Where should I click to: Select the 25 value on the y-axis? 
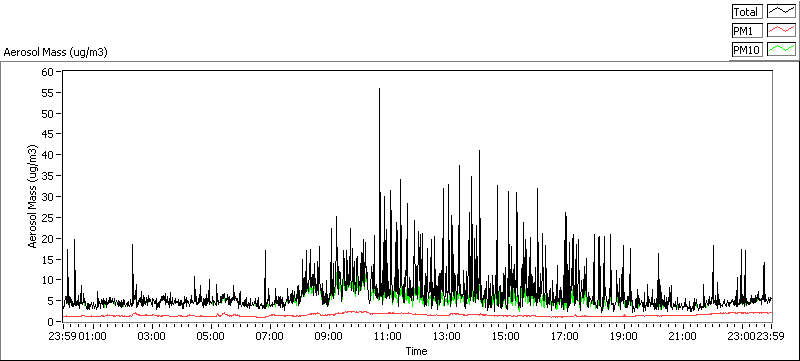point(48,218)
